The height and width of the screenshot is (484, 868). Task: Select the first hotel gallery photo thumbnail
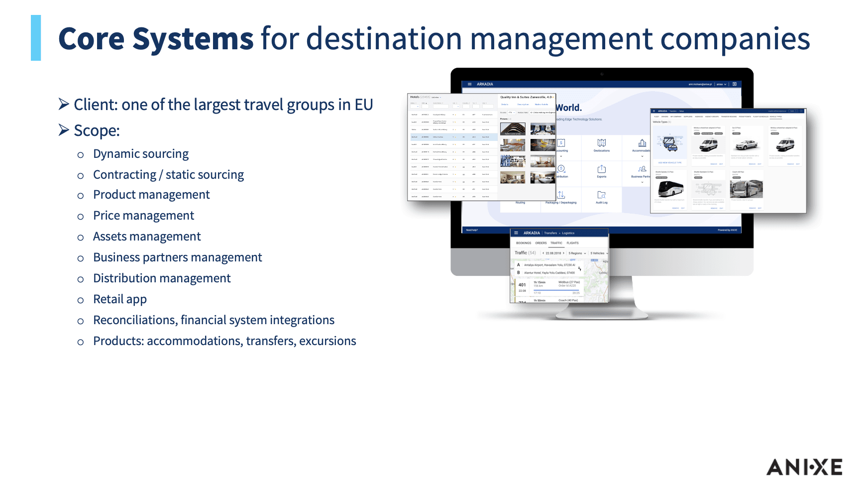[x=513, y=129]
